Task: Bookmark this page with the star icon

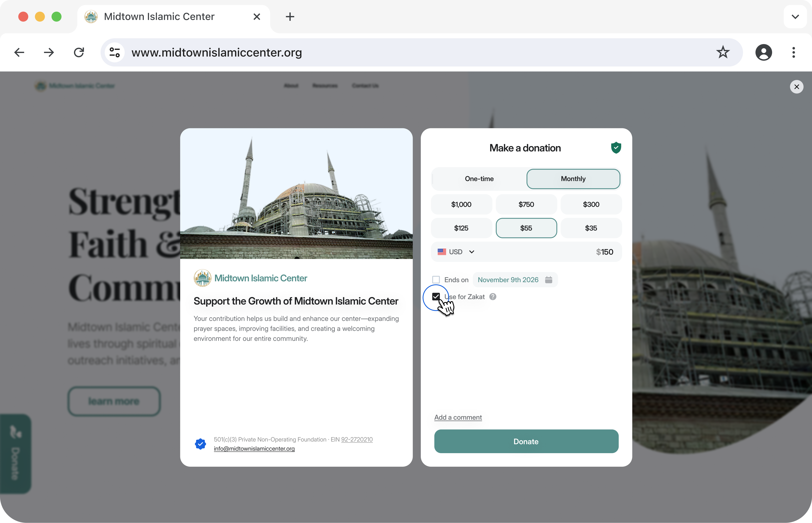Action: [723, 52]
